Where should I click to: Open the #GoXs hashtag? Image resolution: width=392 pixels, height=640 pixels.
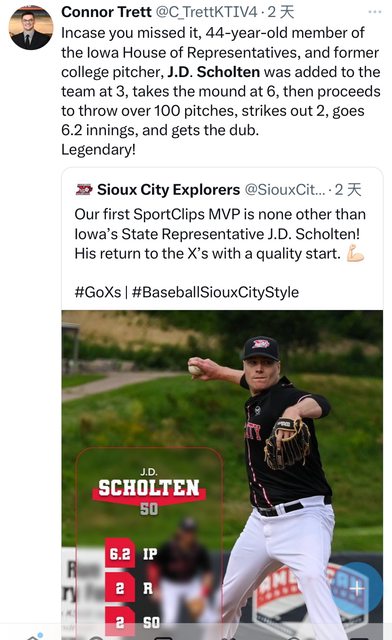click(x=98, y=292)
